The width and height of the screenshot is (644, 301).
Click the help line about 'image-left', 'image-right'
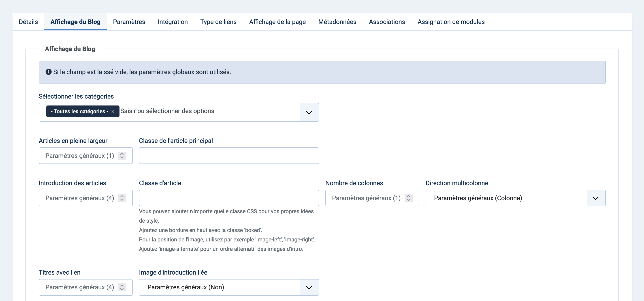tap(227, 239)
